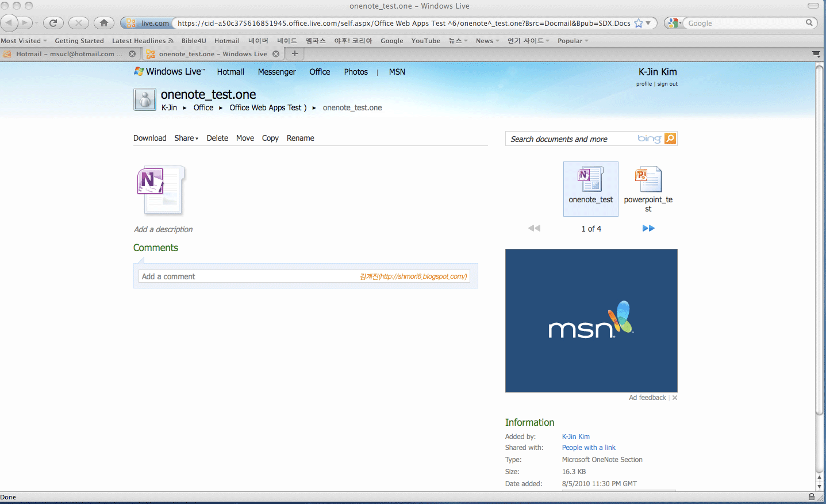Click in the Add a comment field
826x504 pixels.
point(304,276)
